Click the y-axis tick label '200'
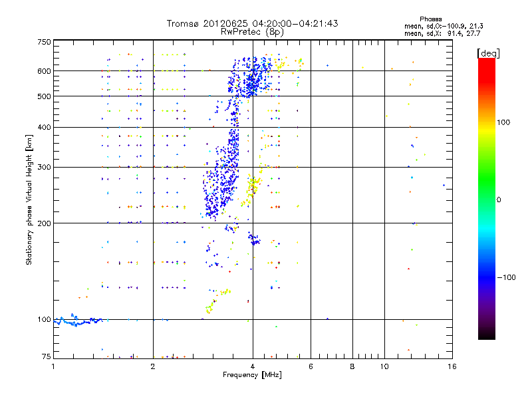The image size is (532, 399). pyautogui.click(x=44, y=223)
